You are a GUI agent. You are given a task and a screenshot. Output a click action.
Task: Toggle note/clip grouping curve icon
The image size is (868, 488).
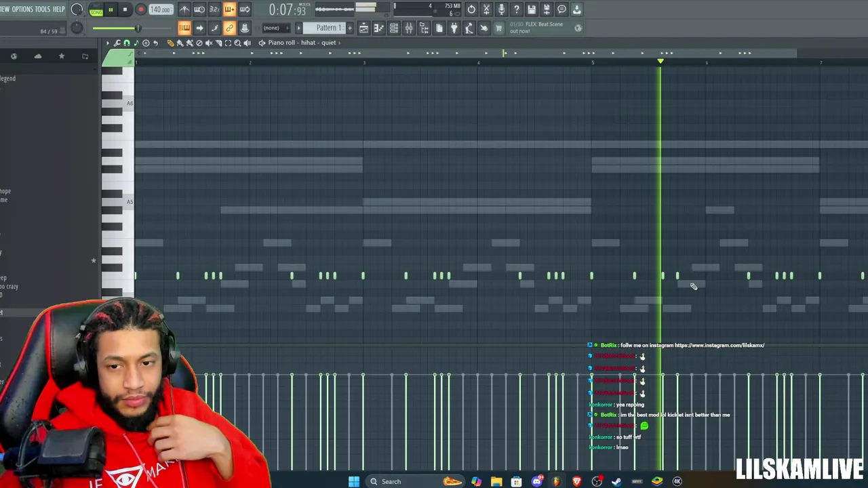coord(214,28)
